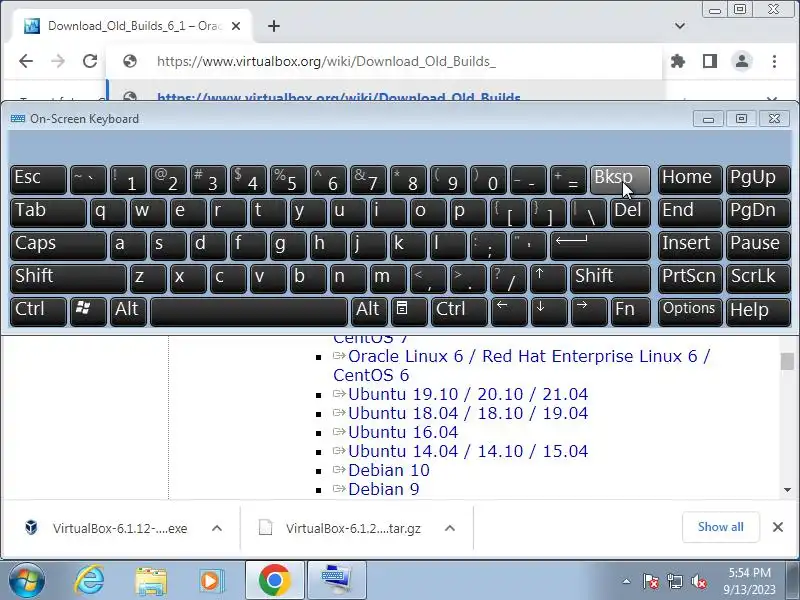Image resolution: width=800 pixels, height=600 pixels.
Task: Click the page scrollbar down arrow
Action: click(787, 490)
